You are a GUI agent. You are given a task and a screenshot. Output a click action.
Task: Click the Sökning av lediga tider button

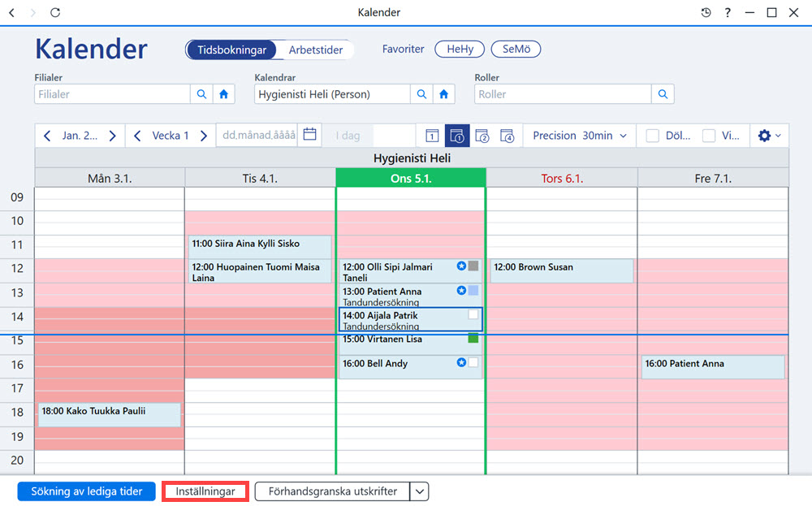click(x=87, y=491)
